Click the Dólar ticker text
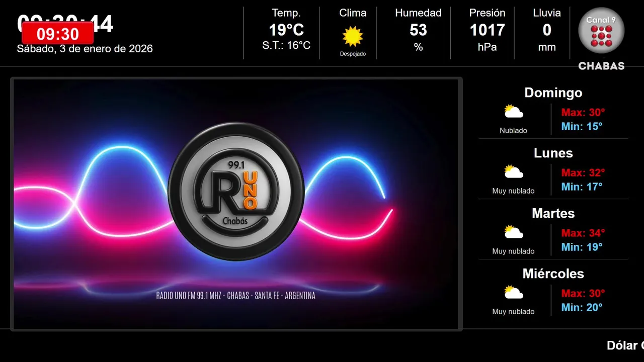This screenshot has height=362, width=644. pos(625,345)
